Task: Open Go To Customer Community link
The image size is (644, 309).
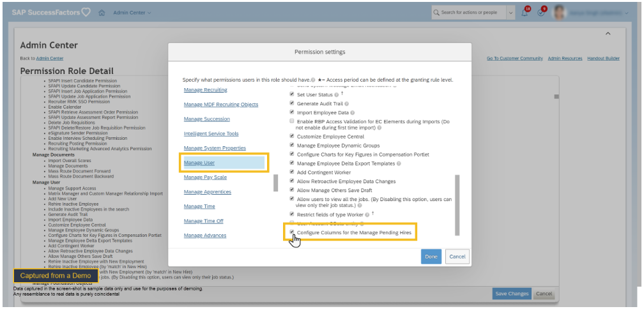Action: pyautogui.click(x=515, y=59)
